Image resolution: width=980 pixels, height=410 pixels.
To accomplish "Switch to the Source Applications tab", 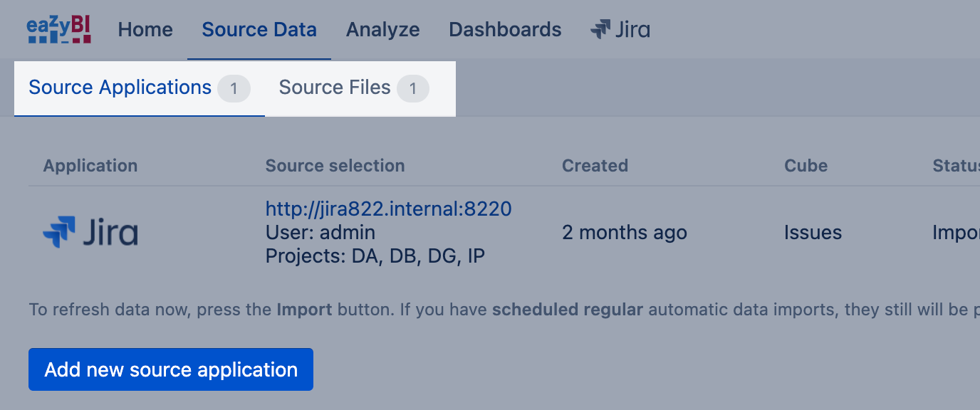I will point(120,88).
